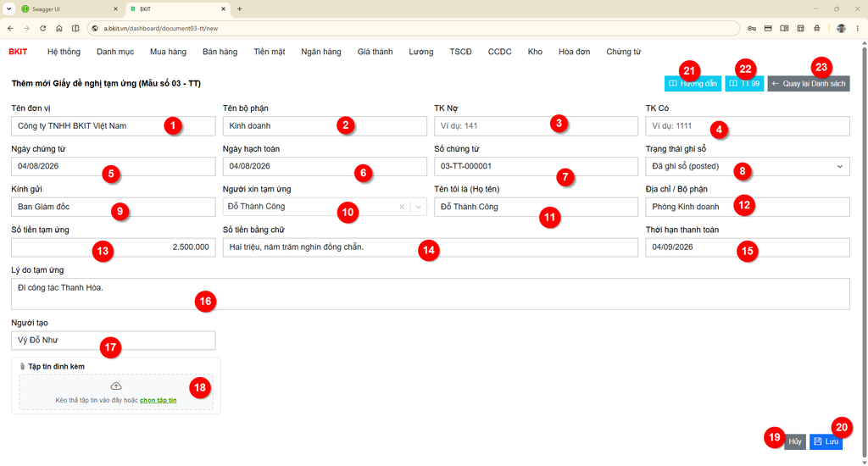Screen dimensions: 868x466
Task: Click the Thời hạn thanh toán date field
Action: point(748,247)
